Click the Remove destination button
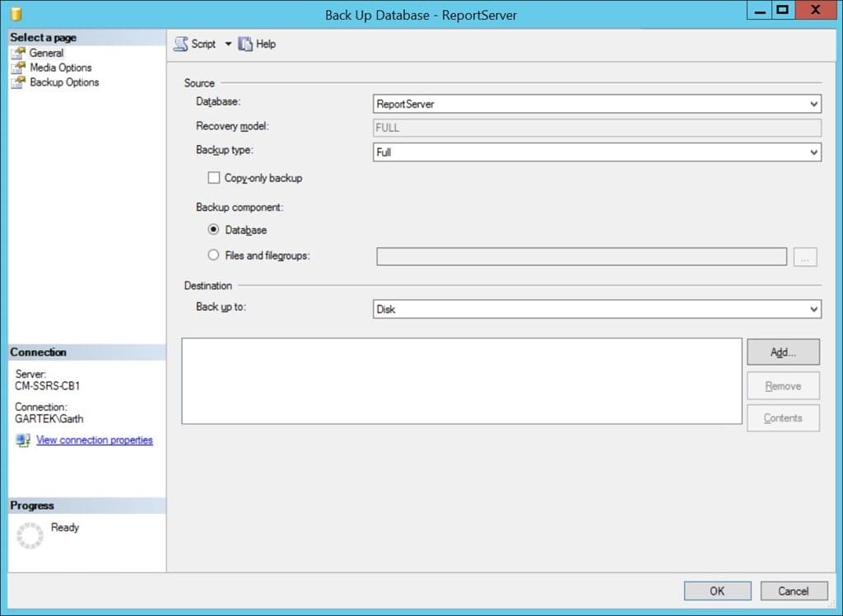 pos(784,385)
